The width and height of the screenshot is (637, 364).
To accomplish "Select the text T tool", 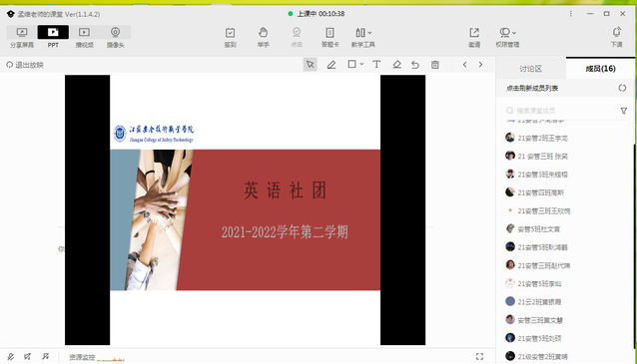I will pyautogui.click(x=376, y=64).
